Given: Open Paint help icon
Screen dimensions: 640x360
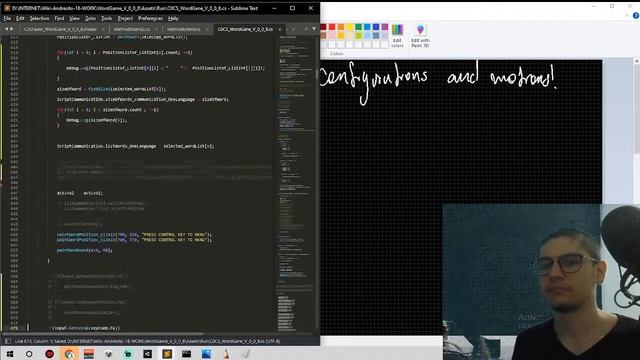Looking at the screenshot, I should pyautogui.click(x=636, y=16).
